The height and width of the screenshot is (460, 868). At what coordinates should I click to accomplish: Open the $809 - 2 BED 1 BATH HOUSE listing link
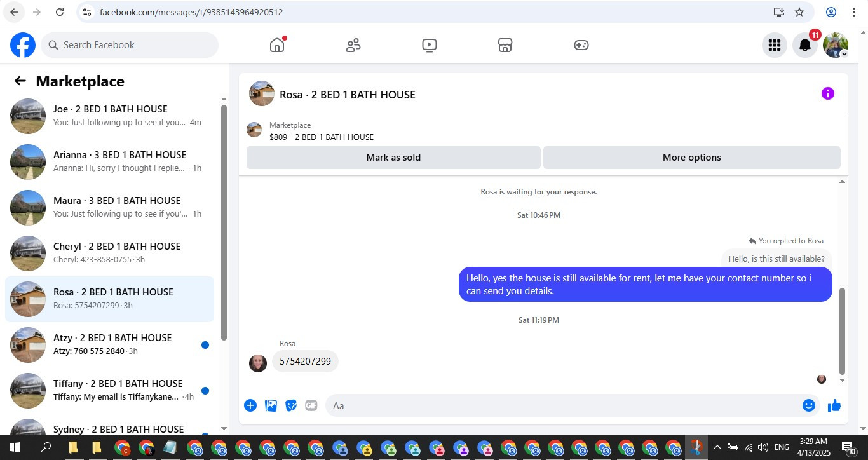point(321,137)
